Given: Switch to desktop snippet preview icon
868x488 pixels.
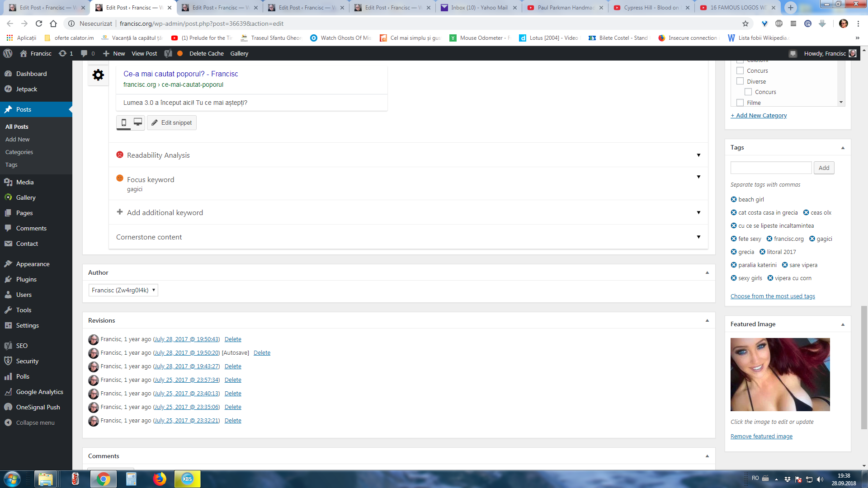Looking at the screenshot, I should (138, 122).
